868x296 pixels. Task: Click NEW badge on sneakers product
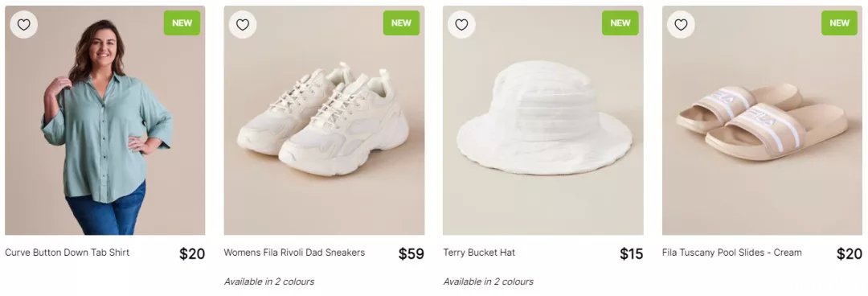coord(401,23)
